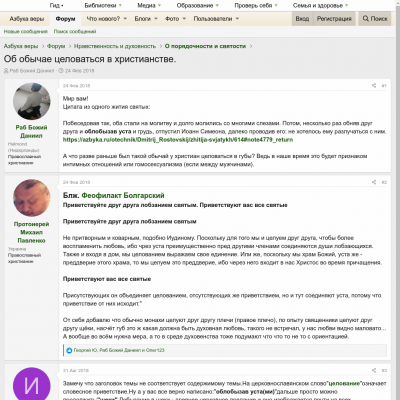Go to Нравственность и духовность breadcrumb
Image resolution: width=400 pixels, height=400 pixels.
coord(115,46)
